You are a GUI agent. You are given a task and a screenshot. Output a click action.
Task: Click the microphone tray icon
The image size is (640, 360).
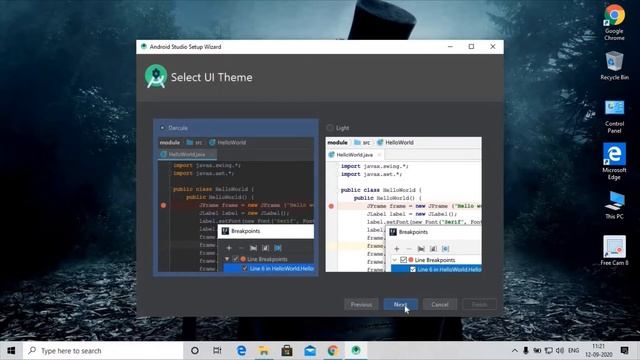tap(526, 351)
